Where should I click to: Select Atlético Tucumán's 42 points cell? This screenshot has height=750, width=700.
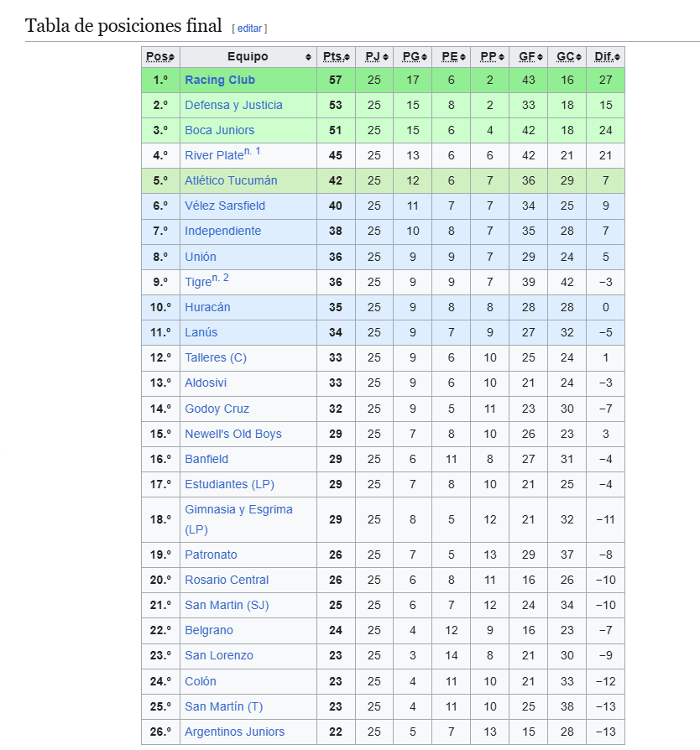click(x=336, y=180)
